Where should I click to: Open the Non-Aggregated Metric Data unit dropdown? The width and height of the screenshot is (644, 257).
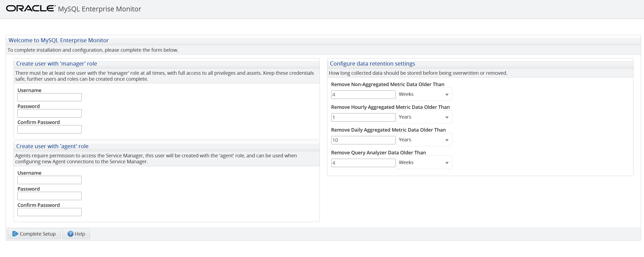424,94
